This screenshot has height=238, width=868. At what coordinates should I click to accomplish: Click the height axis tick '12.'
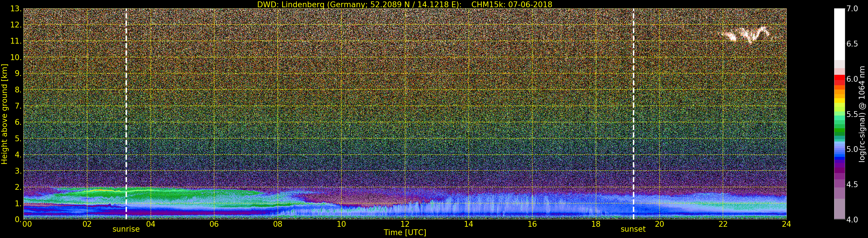(16, 25)
